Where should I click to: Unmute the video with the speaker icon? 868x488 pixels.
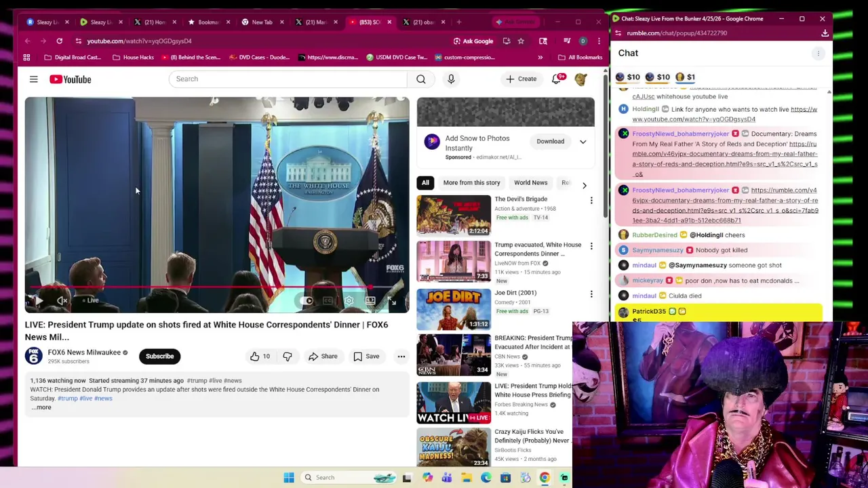coord(62,300)
